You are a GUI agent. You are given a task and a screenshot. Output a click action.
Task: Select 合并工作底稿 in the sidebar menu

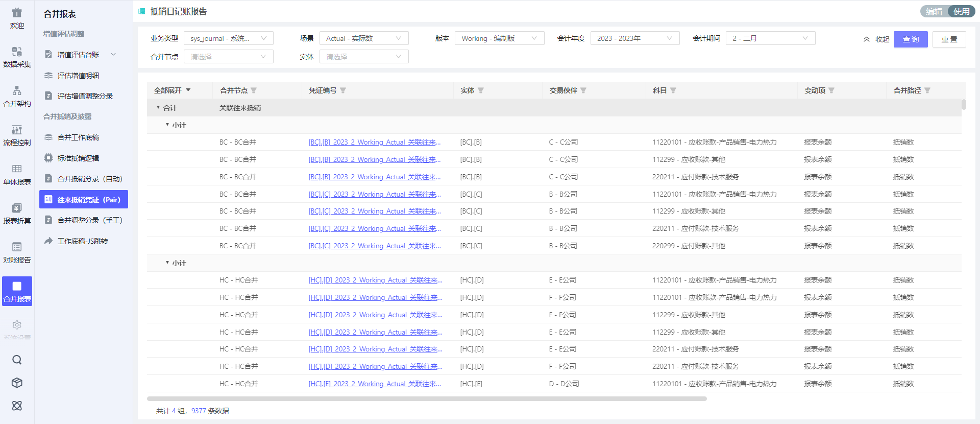tap(78, 137)
